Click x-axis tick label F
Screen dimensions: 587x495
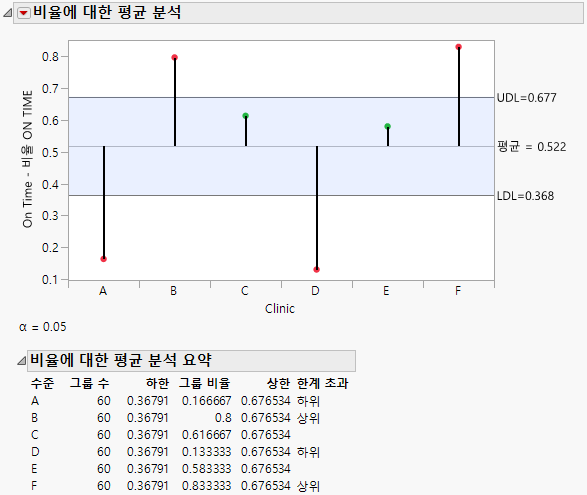(458, 291)
